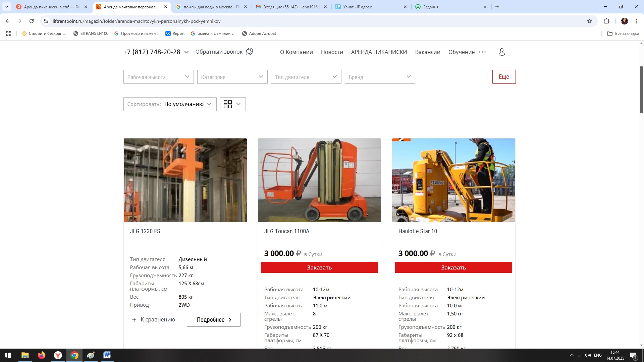Screen dimensions: 644x362
Task: Click the page vertical scrollbar thumb
Action: tap(641, 89)
